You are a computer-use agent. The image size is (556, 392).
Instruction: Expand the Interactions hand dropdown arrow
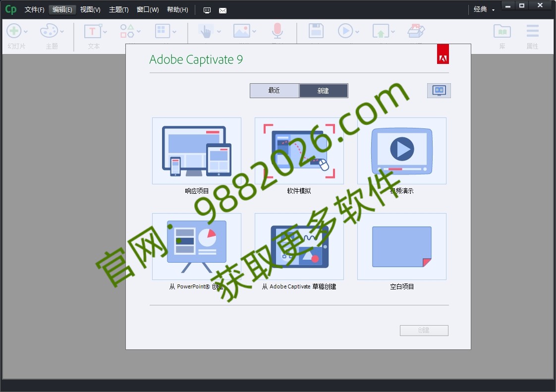219,32
